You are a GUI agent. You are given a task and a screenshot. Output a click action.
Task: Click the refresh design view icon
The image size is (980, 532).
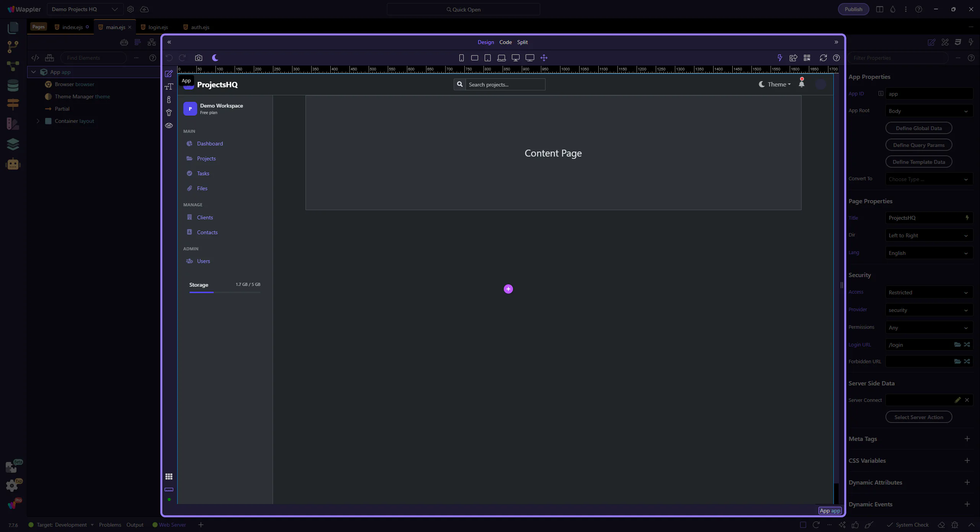click(823, 58)
